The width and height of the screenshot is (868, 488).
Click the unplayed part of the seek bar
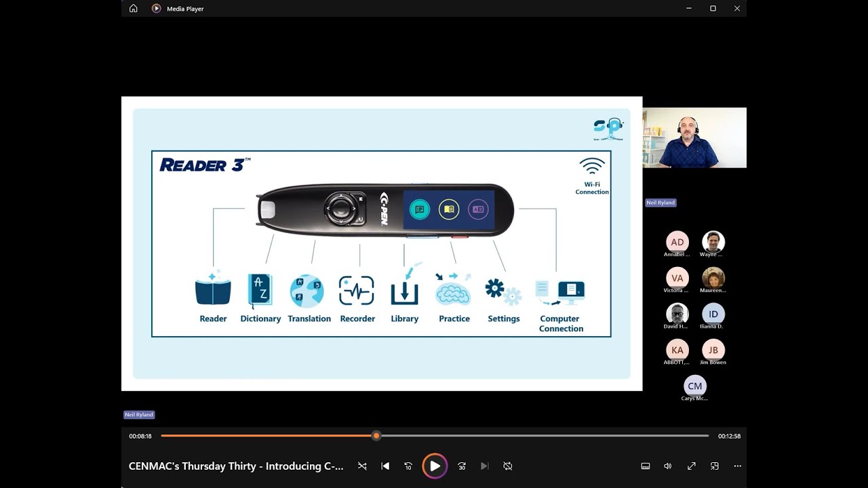pyautogui.click(x=545, y=436)
